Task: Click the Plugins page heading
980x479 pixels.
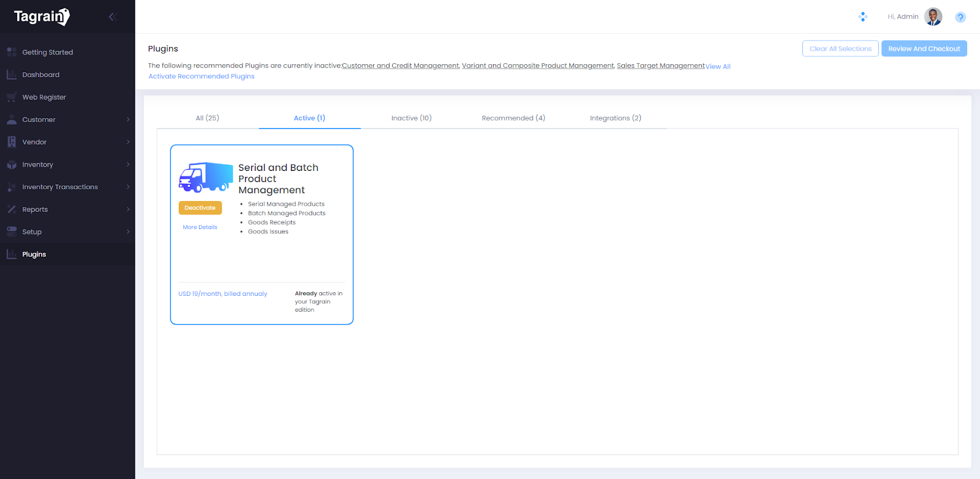Action: coord(163,49)
